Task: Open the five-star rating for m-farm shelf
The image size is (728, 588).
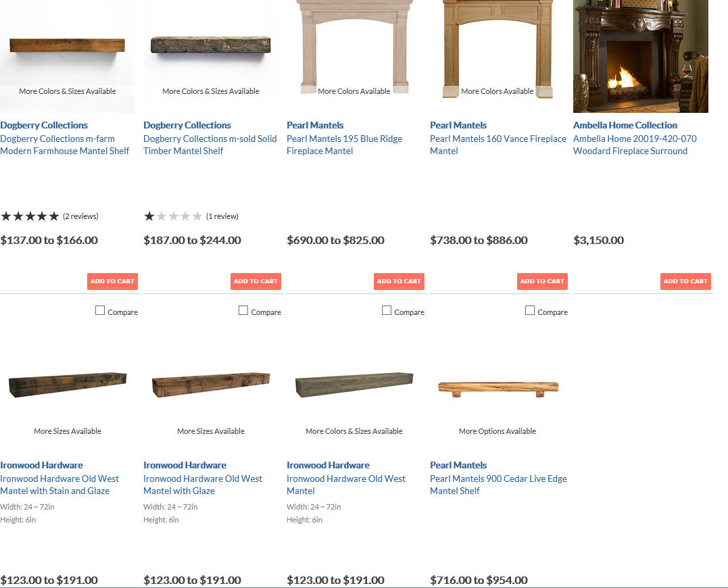Action: [30, 216]
